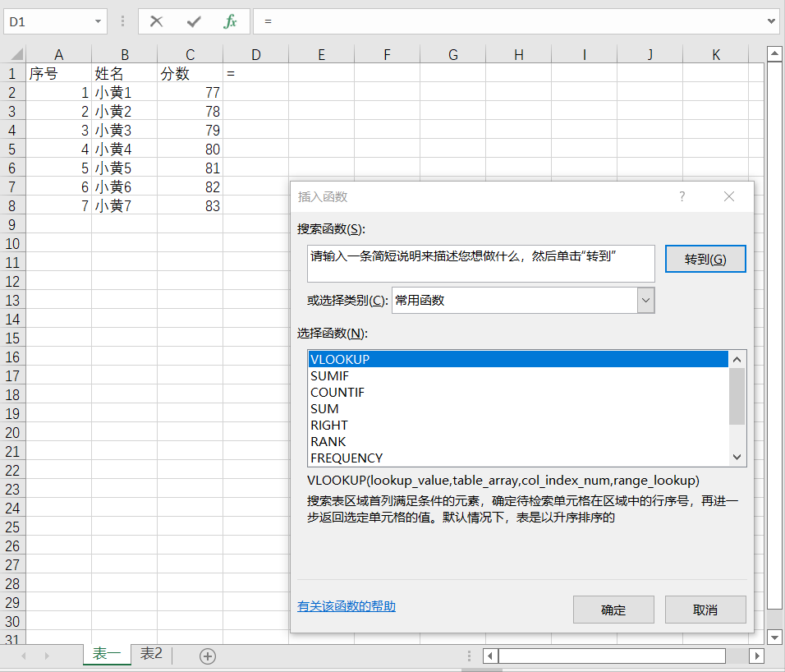This screenshot has width=785, height=672.
Task: Select column H header
Action: click(x=519, y=54)
